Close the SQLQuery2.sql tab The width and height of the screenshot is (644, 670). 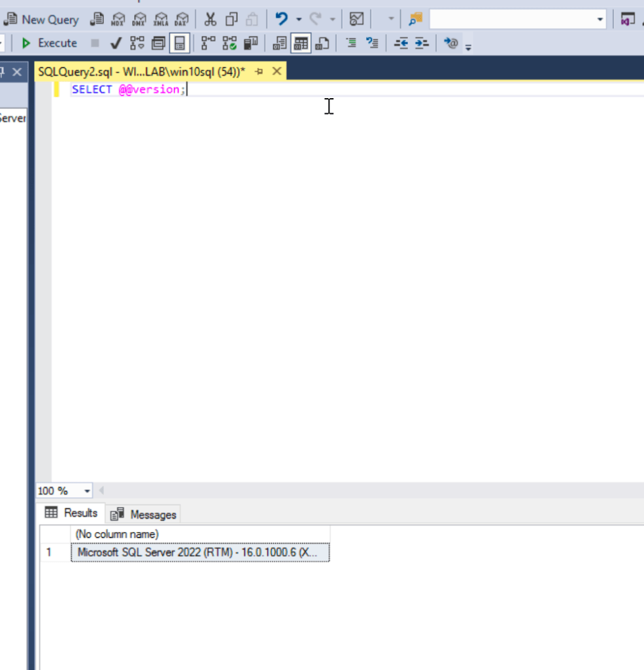click(277, 71)
